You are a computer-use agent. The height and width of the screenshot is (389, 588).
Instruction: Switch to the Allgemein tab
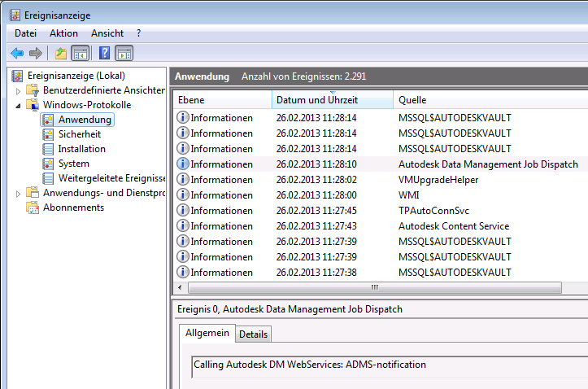point(207,333)
